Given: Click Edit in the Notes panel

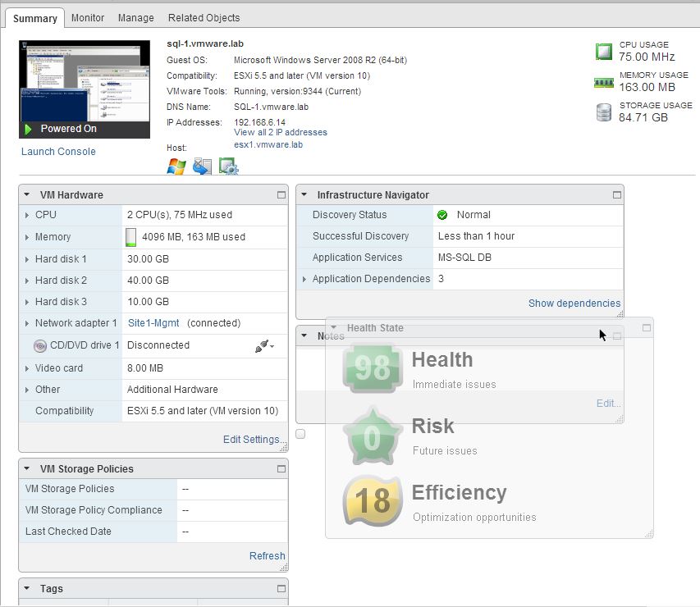Looking at the screenshot, I should tap(608, 404).
